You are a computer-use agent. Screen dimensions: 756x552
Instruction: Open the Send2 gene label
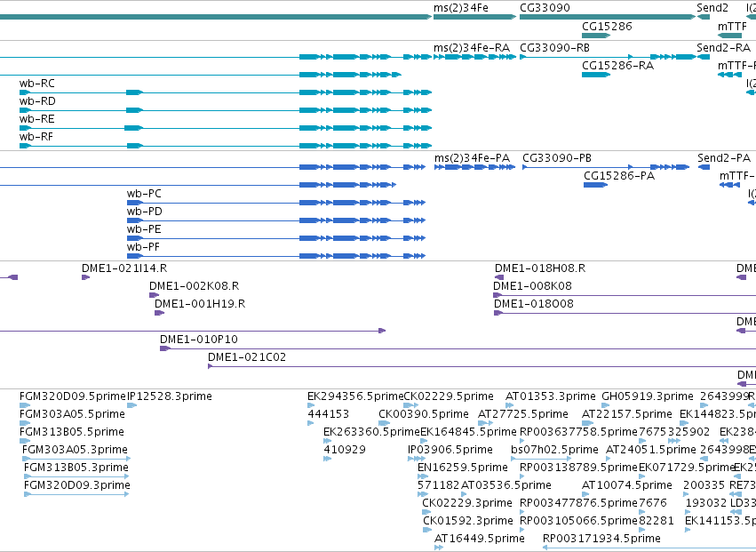[712, 8]
